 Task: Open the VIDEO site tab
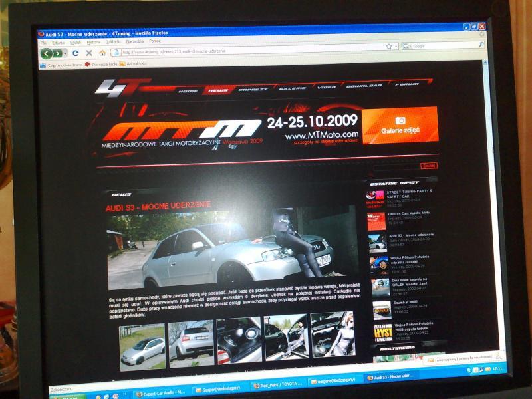(327, 87)
